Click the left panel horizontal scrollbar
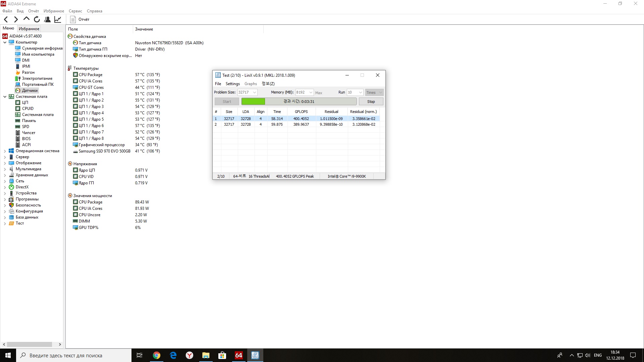644x362 pixels. click(x=30, y=344)
